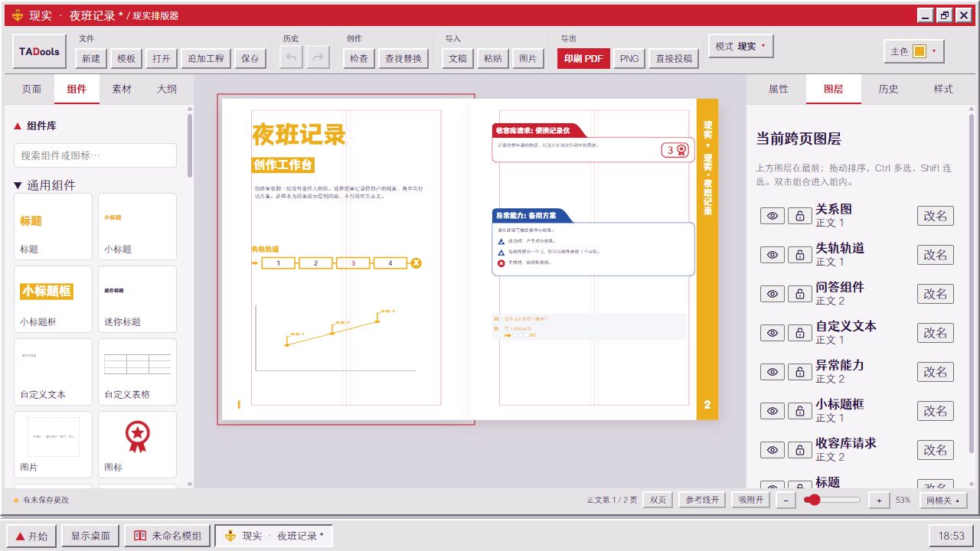
Task: Toggle 吸附开 snapping
Action: (750, 500)
